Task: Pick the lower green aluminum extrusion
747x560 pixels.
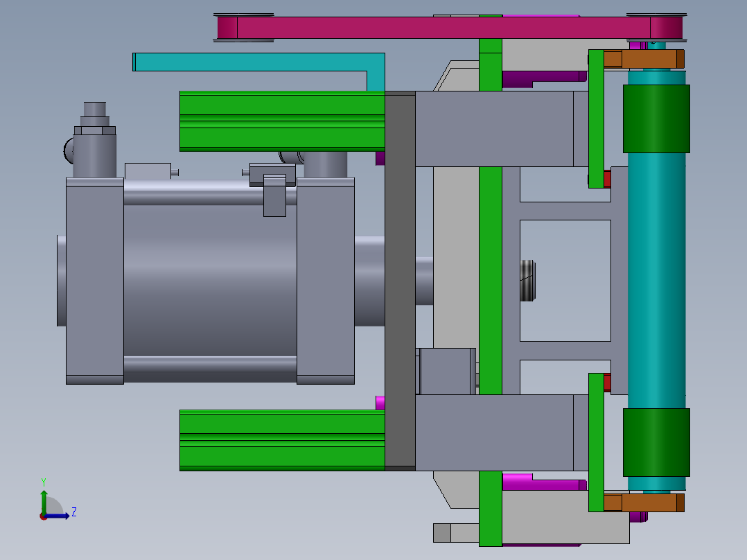Action: tap(282, 440)
